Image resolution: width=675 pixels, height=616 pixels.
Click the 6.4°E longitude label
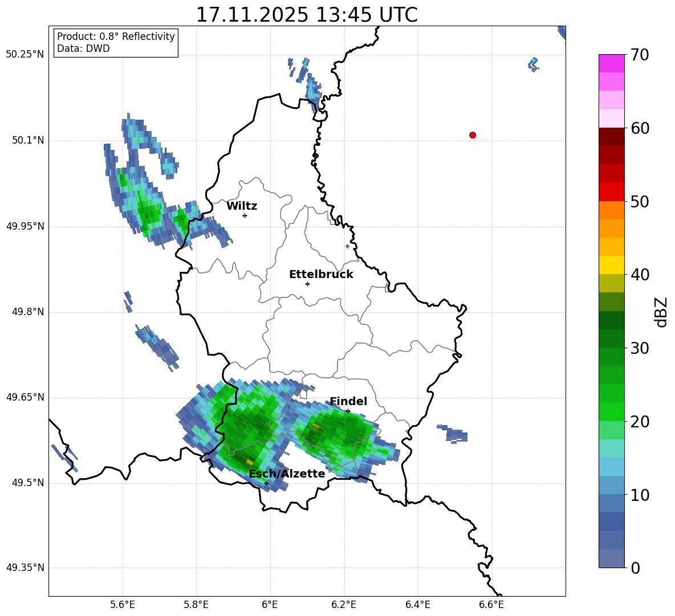(x=417, y=605)
